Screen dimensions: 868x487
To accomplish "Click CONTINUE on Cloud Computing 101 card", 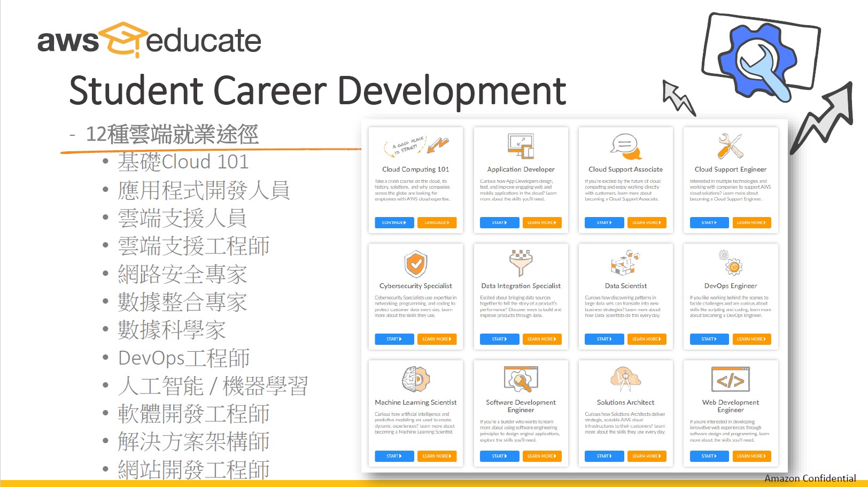I will tap(394, 222).
